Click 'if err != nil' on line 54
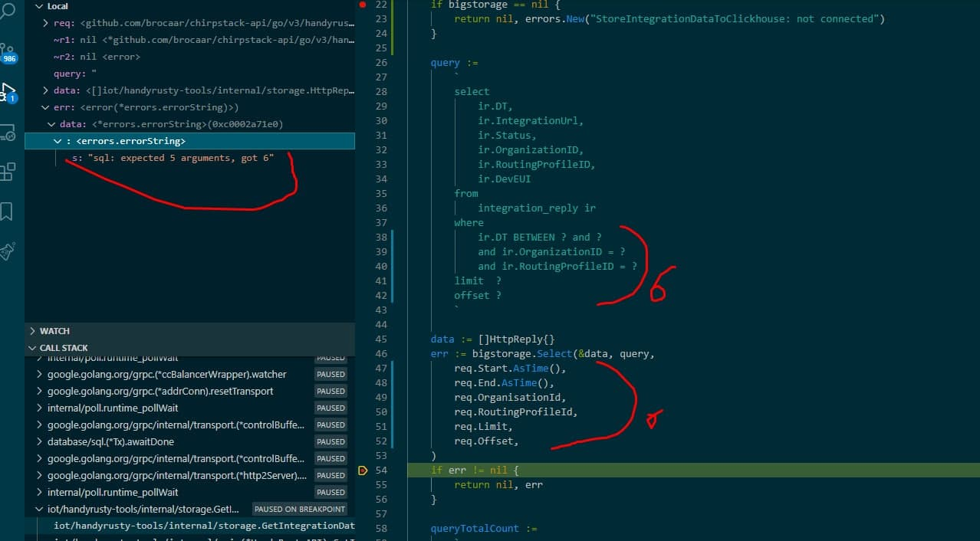This screenshot has width=980, height=541. coord(469,470)
